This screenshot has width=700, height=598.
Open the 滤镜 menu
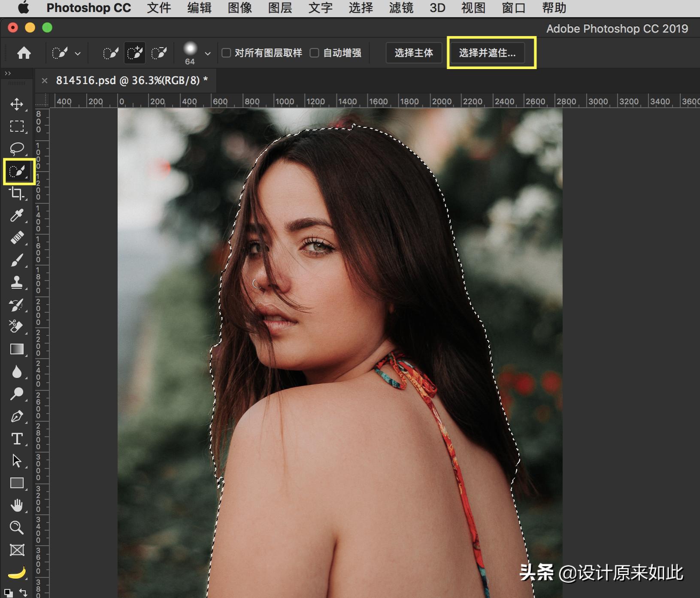pyautogui.click(x=401, y=8)
